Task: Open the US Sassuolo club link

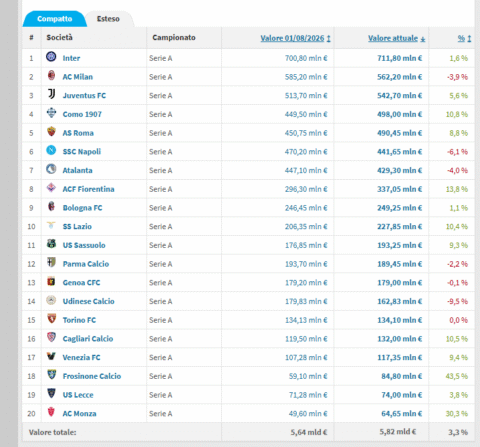Action: point(84,245)
